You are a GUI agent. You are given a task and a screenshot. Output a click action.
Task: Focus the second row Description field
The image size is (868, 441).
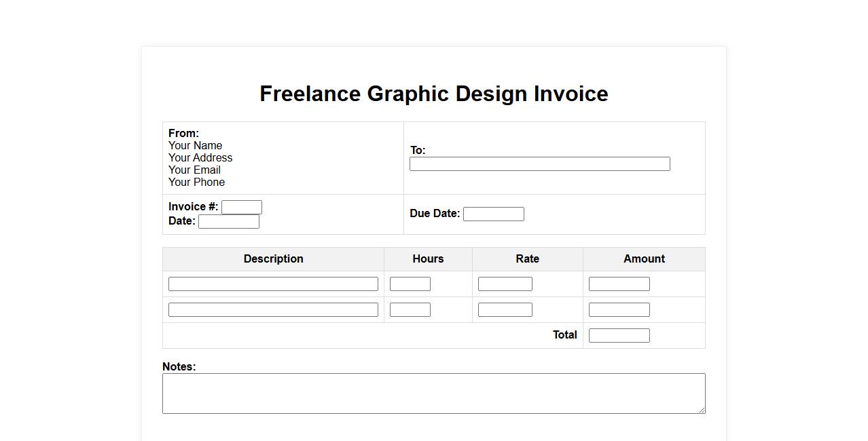pos(273,310)
